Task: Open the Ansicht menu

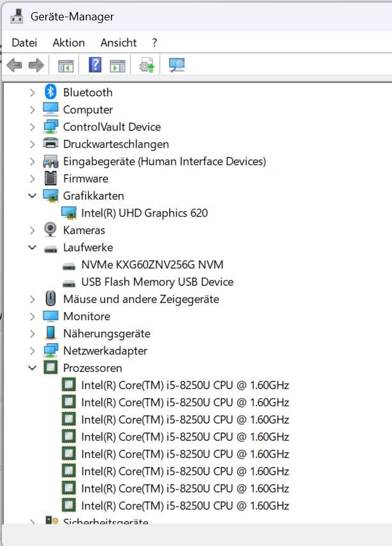Action: [119, 43]
